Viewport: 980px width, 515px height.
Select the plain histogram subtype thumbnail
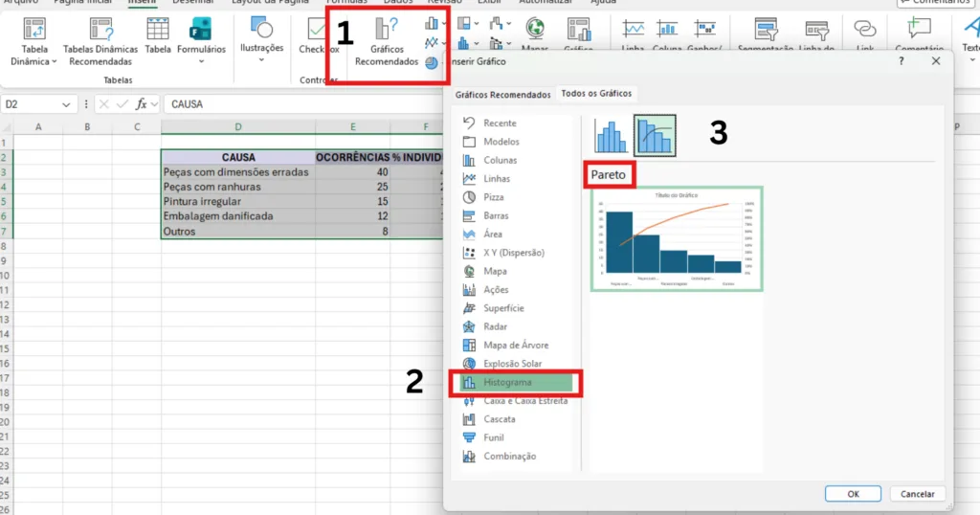(x=611, y=135)
